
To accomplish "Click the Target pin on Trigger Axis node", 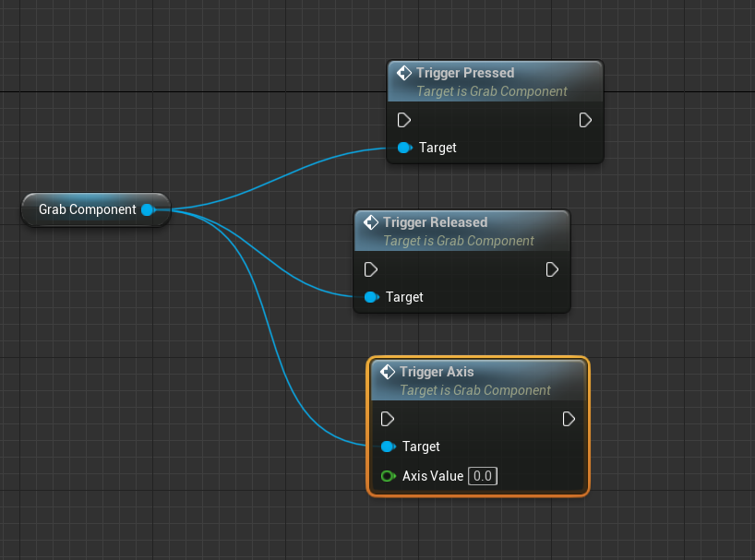I will [388, 447].
